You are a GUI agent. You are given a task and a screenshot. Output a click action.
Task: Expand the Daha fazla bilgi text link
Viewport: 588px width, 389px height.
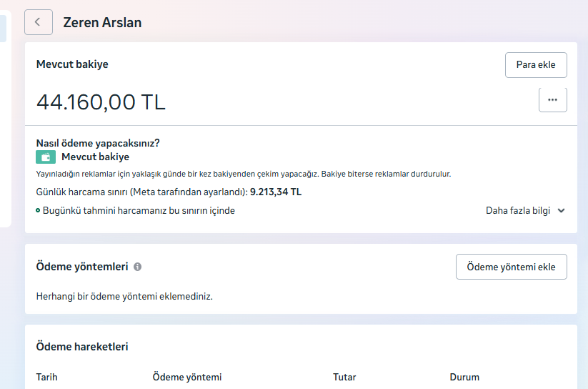pyautogui.click(x=518, y=211)
